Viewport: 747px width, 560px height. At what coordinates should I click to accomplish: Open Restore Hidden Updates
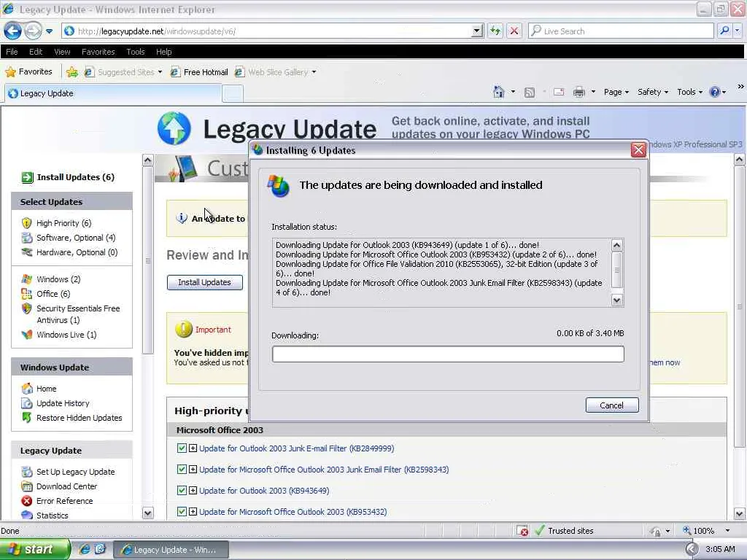pos(79,418)
